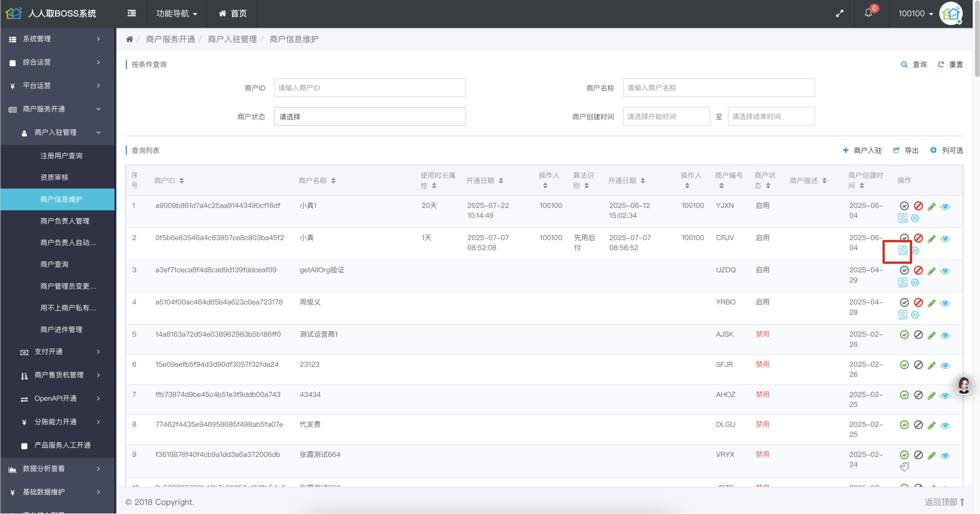Viewport: 980px width, 514px height.
Task: Expand the 系统管理 sidebar menu
Action: 57,39
